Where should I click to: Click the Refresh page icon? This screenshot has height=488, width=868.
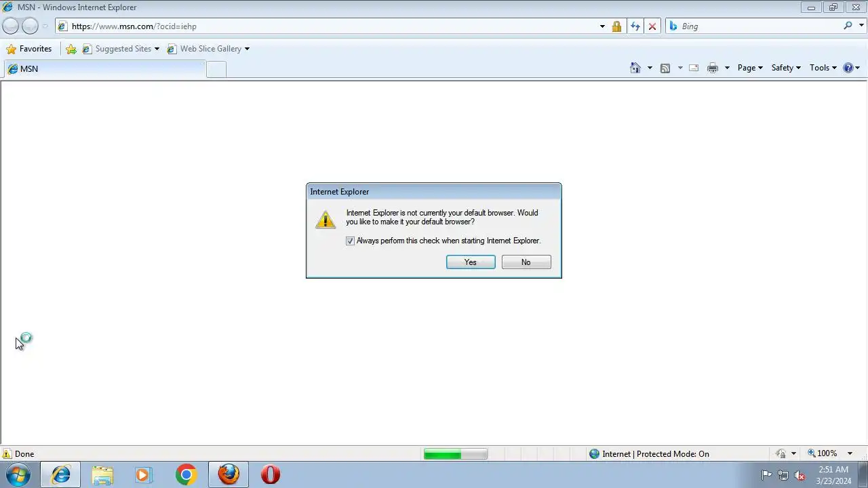[x=635, y=26]
